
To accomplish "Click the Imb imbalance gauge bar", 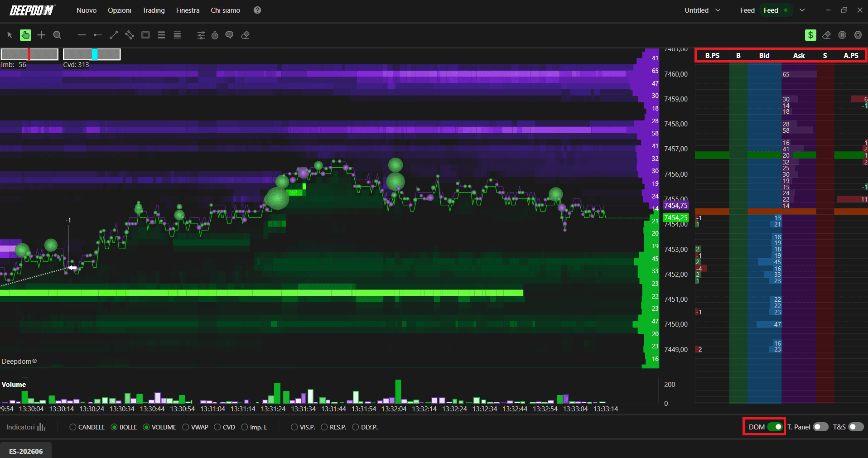I will [29, 54].
